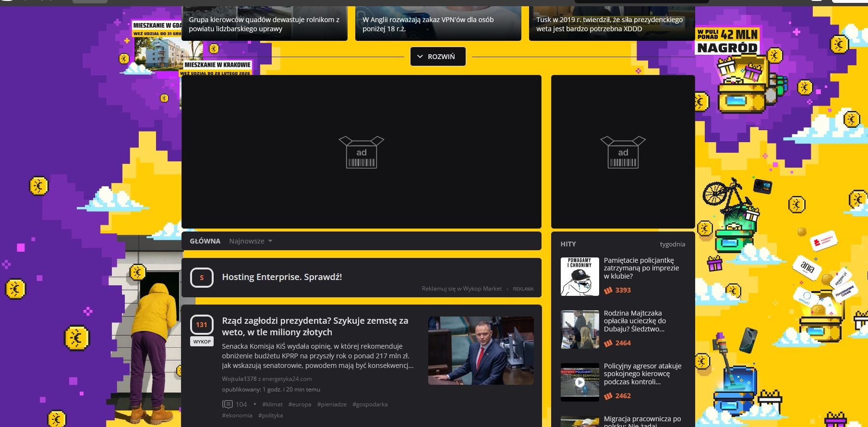The image size is (868, 427).
Task: Click the REKLAMA label in the ad row
Action: pyautogui.click(x=523, y=289)
